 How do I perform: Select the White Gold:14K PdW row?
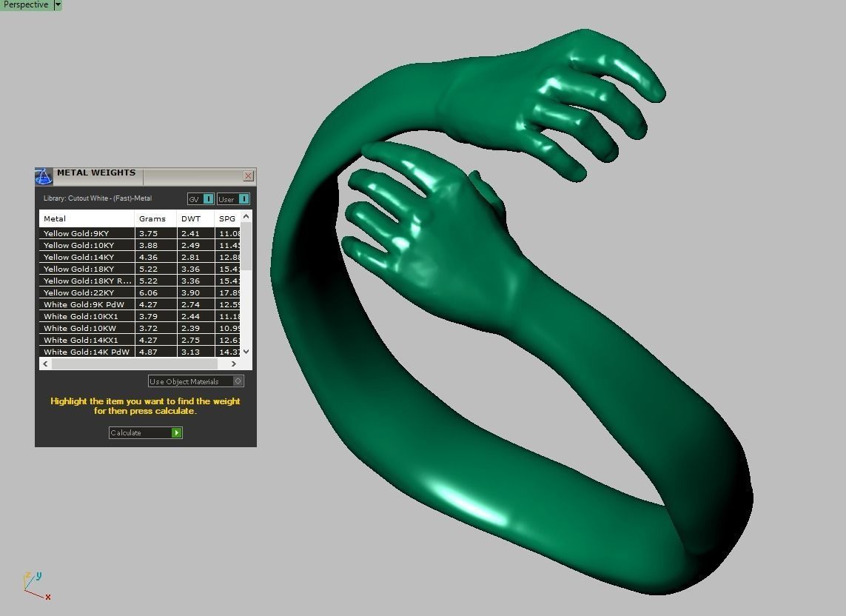pyautogui.click(x=139, y=352)
